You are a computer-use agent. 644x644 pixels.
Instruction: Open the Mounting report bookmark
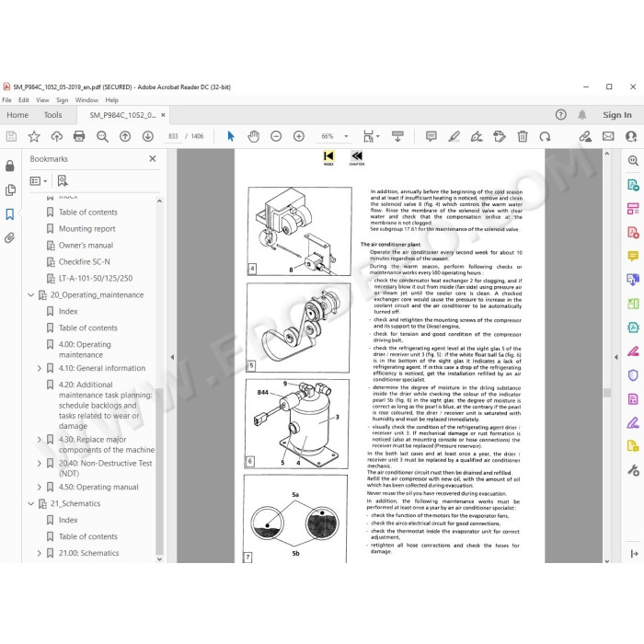click(x=87, y=229)
